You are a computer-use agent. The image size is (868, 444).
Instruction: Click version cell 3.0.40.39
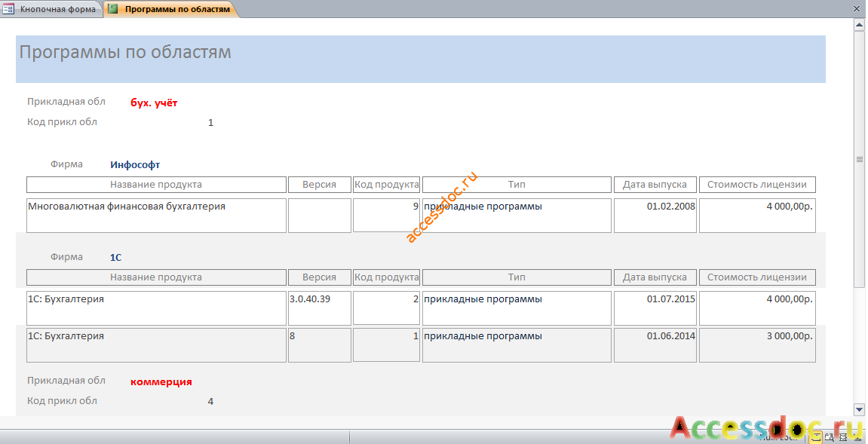tap(320, 308)
